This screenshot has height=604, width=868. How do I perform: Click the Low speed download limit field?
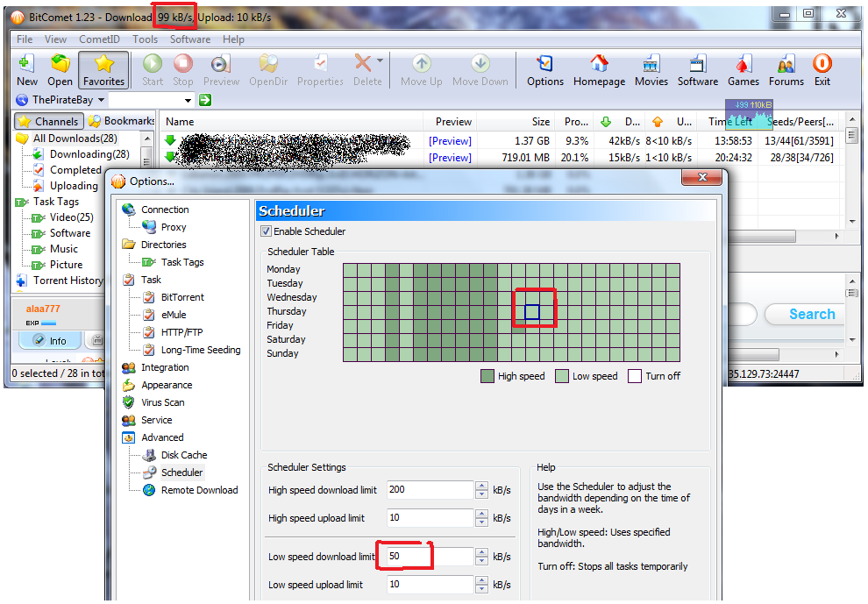tap(425, 557)
